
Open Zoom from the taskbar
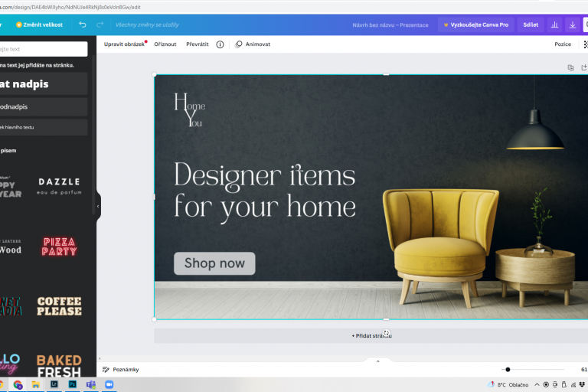point(109,384)
